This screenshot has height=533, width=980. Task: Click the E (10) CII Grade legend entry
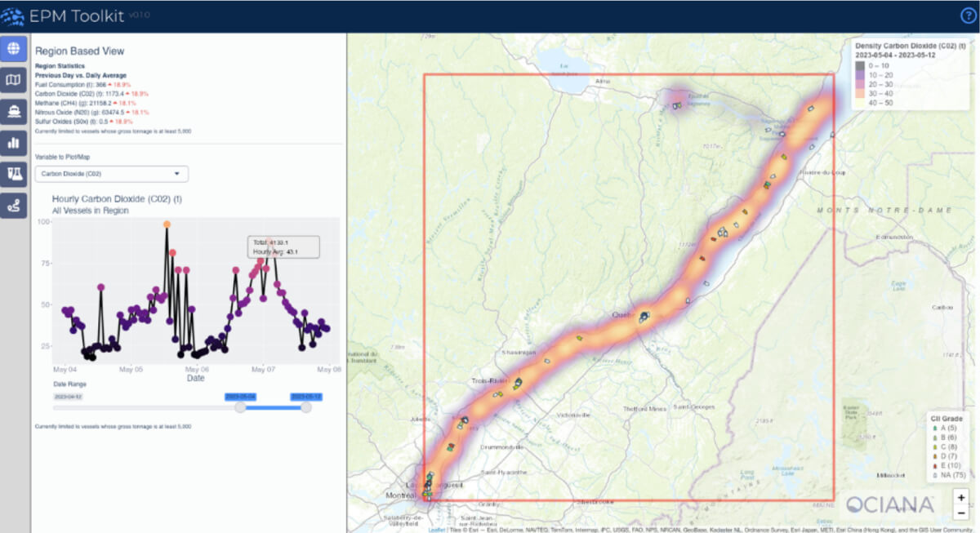pyautogui.click(x=947, y=464)
